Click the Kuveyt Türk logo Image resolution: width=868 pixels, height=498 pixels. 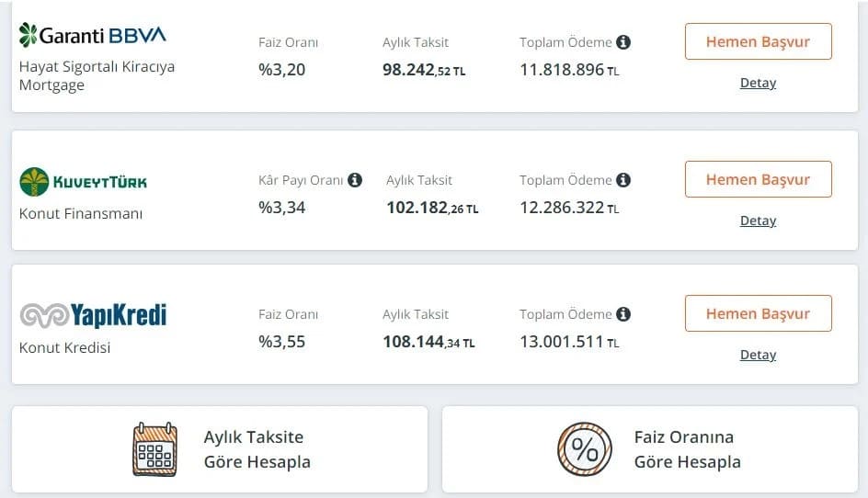[x=84, y=181]
